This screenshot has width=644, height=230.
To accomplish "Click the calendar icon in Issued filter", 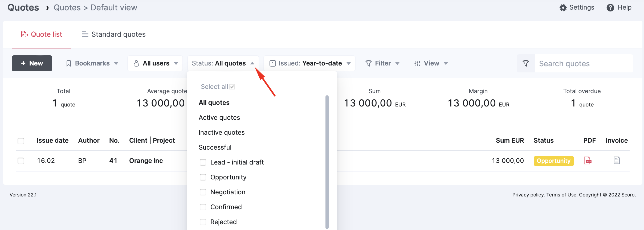I will pyautogui.click(x=272, y=63).
